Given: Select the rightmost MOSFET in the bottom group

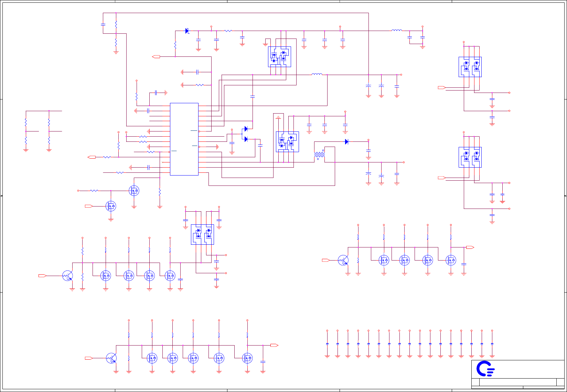Looking at the screenshot, I should (247, 358).
